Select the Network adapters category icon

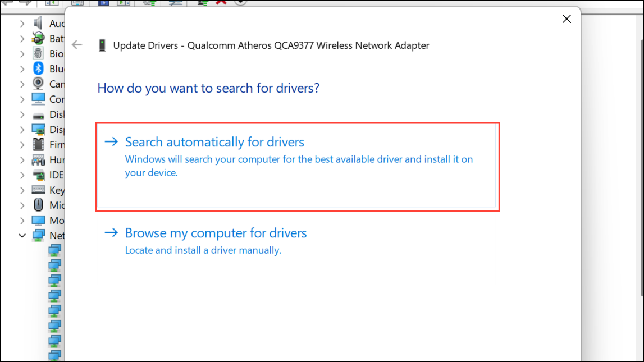pos(38,235)
